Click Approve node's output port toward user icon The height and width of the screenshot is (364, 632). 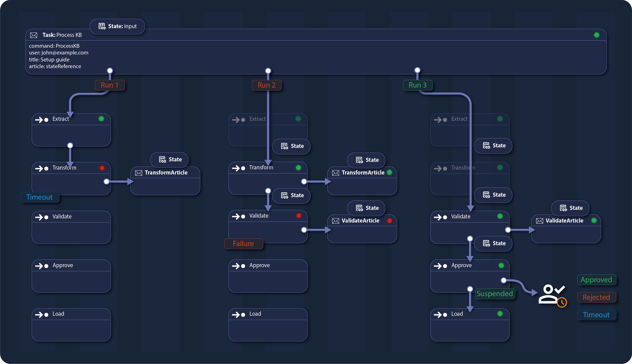(504, 280)
